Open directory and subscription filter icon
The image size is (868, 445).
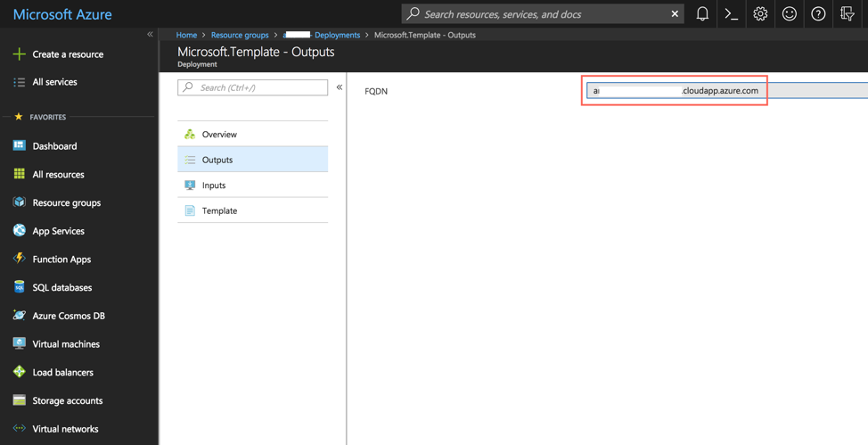pyautogui.click(x=847, y=13)
